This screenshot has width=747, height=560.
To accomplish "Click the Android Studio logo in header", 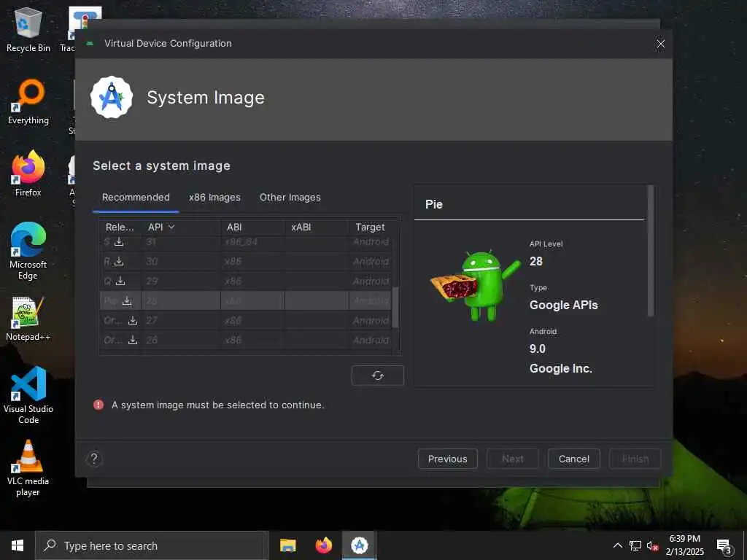I will [x=112, y=97].
